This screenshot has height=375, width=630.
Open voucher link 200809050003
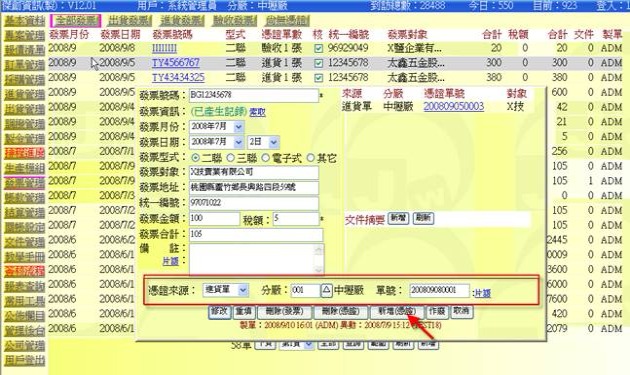click(x=453, y=107)
